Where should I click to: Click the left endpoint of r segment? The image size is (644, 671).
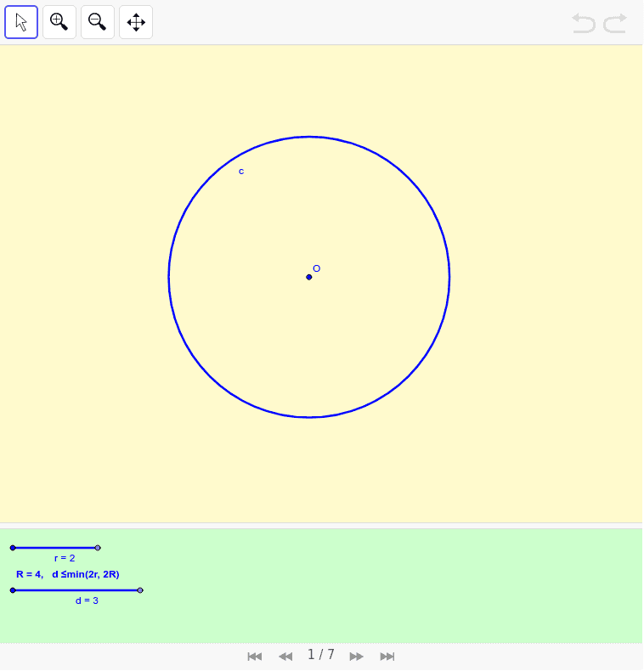coord(13,548)
